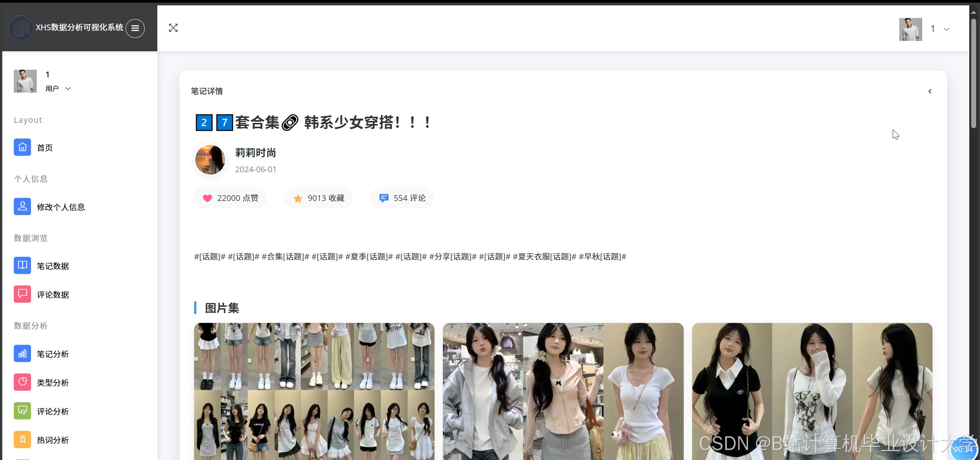Expand the sidebar 用户 role dropdown
This screenshot has width=980, height=460.
68,89
